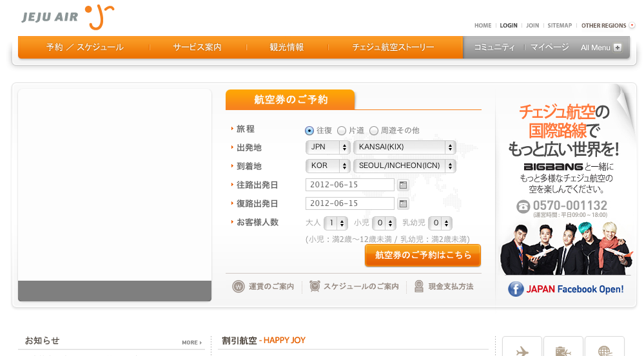Screen dimensions: 644x356
Task: Click the BIGBANG promotional group photo
Action: pos(566,248)
